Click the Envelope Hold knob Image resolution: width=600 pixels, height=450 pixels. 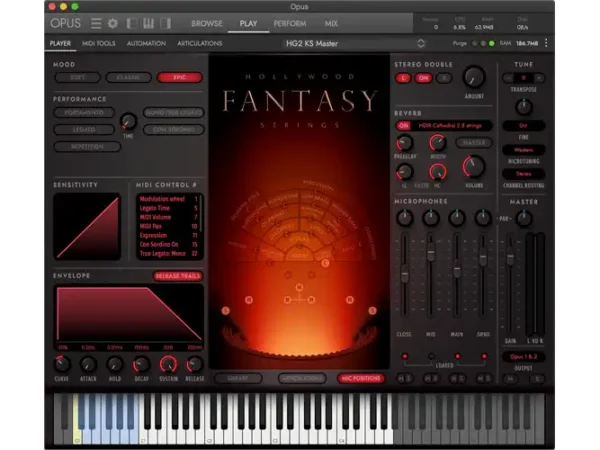click(114, 365)
